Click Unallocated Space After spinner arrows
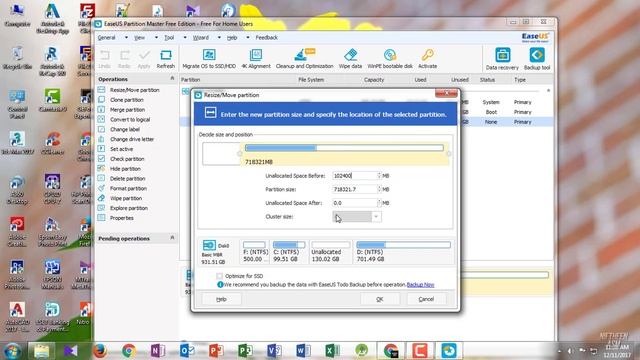This screenshot has width=640, height=360. (379, 203)
